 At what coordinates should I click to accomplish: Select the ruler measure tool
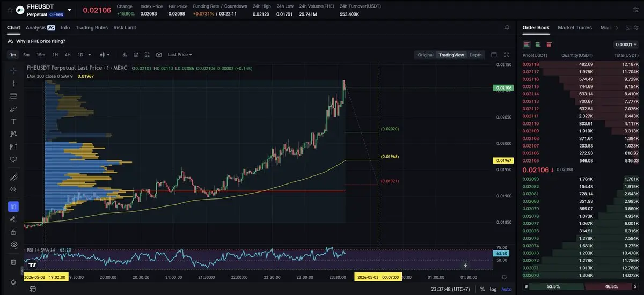(13, 177)
